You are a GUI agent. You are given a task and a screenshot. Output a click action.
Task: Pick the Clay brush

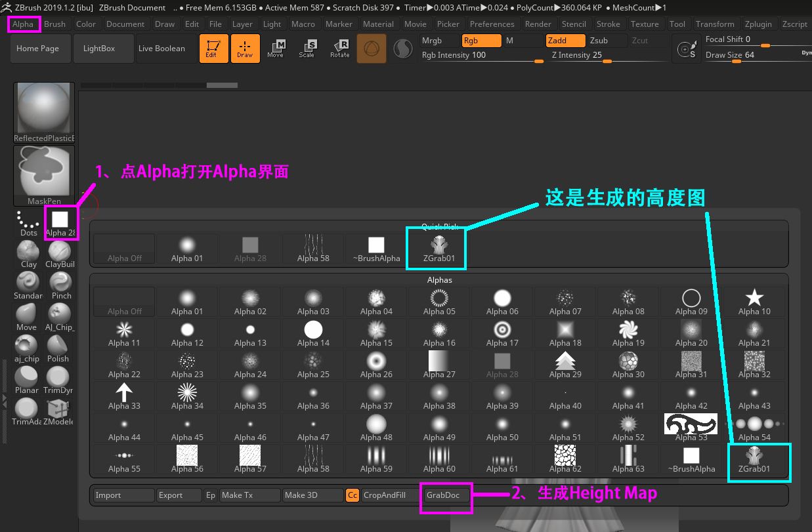(28, 255)
